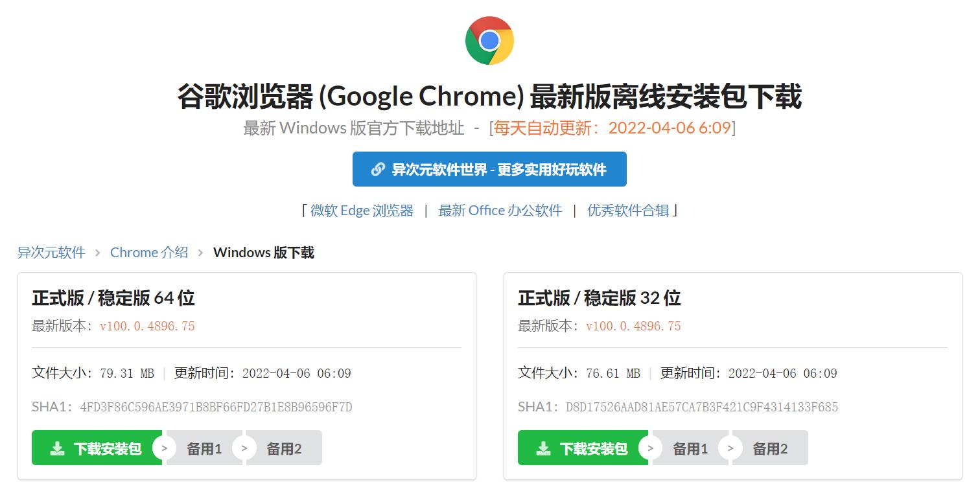Image resolution: width=980 pixels, height=493 pixels.
Task: Use 备用2 mirror for 32-bit version
Action: tap(771, 448)
